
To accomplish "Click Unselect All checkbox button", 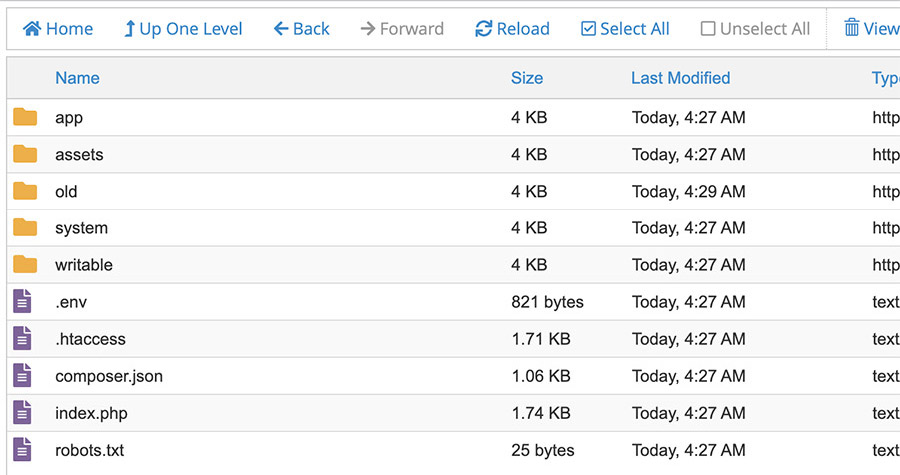I will pyautogui.click(x=755, y=29).
